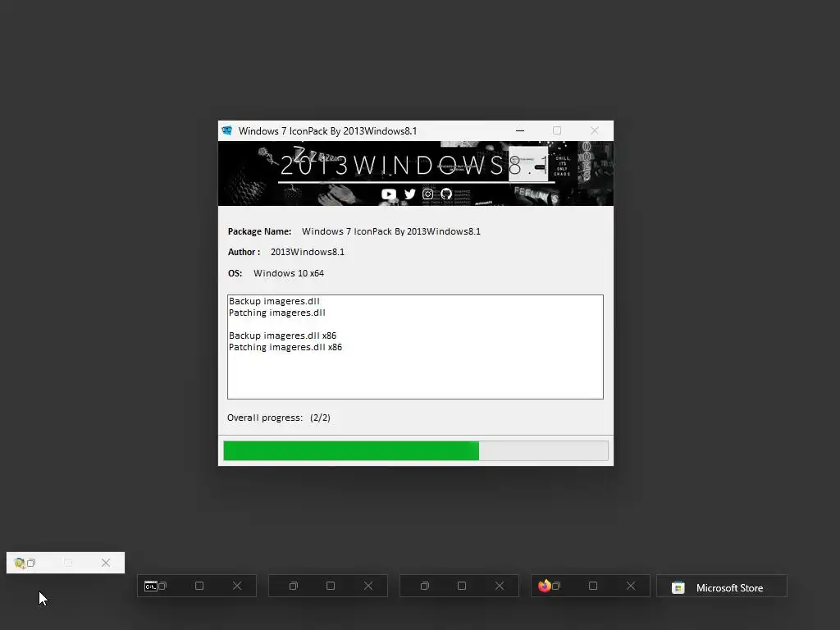840x630 pixels.
Task: Close the minimized command prompt window
Action: [x=237, y=586]
